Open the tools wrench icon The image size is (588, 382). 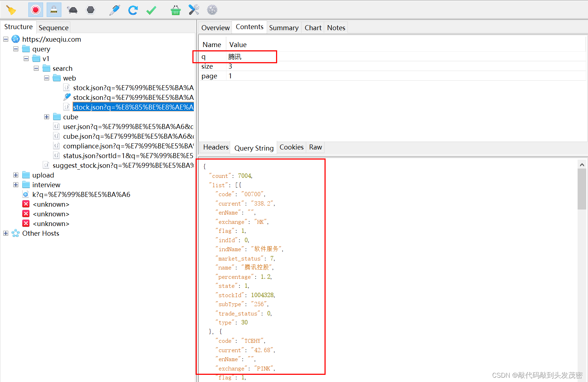(x=194, y=10)
